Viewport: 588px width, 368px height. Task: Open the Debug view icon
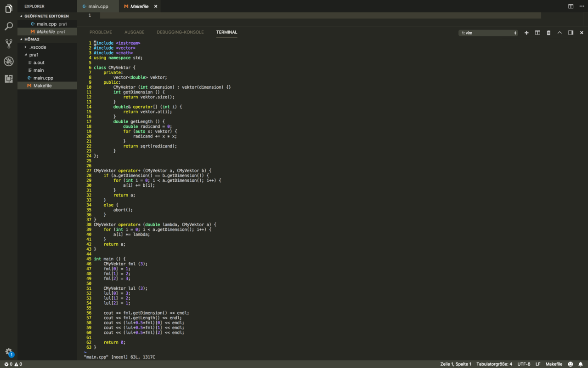tap(8, 61)
